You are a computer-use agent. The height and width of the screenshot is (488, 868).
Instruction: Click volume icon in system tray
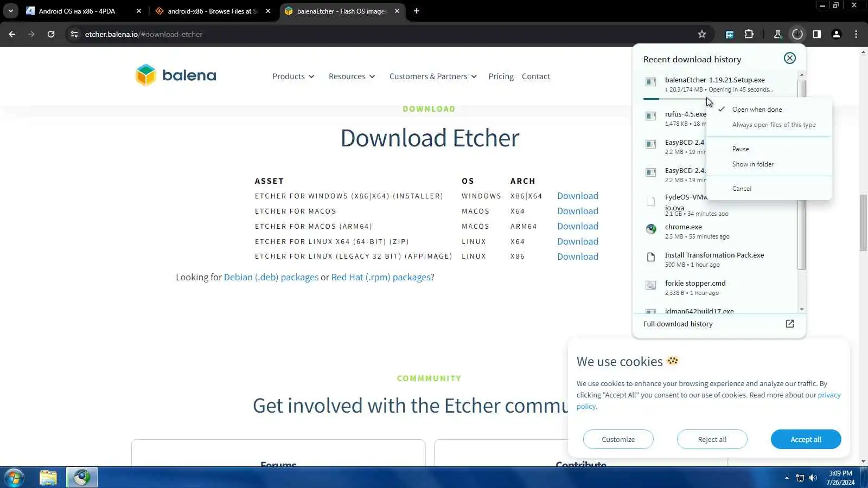pyautogui.click(x=813, y=478)
